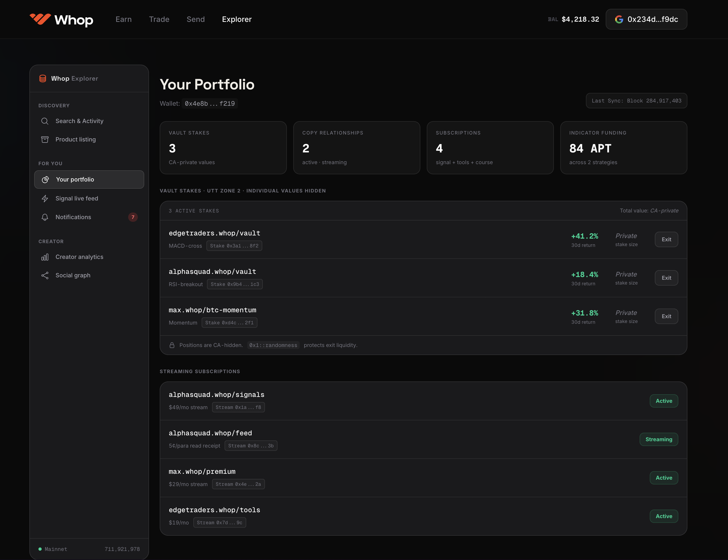This screenshot has height=560, width=728.
Task: Click the lock icon beside CA-hidden note
Action: 172,345
